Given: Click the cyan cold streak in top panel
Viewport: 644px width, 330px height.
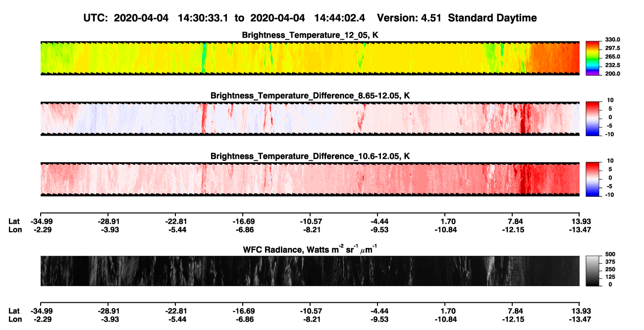Looking at the screenshot, I should tap(204, 57).
